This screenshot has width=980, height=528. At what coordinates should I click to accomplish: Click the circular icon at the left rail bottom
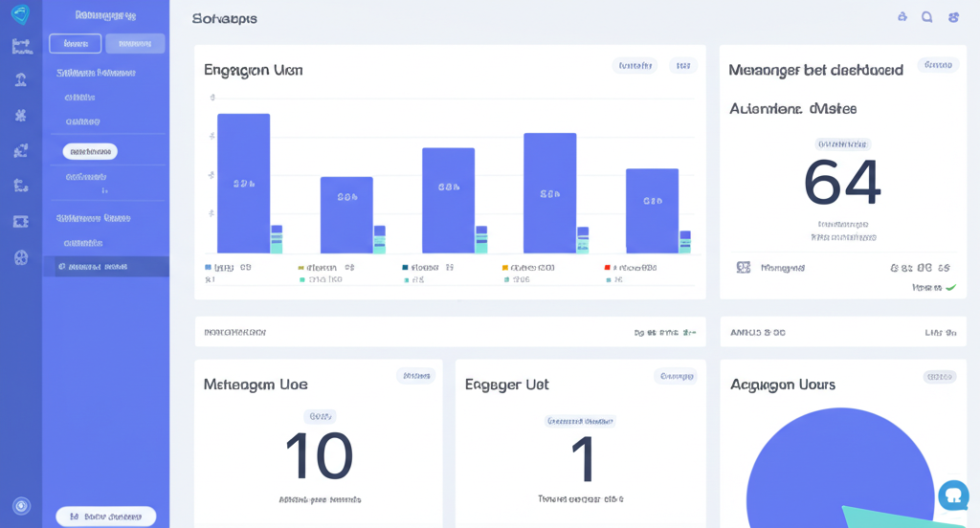(21, 506)
